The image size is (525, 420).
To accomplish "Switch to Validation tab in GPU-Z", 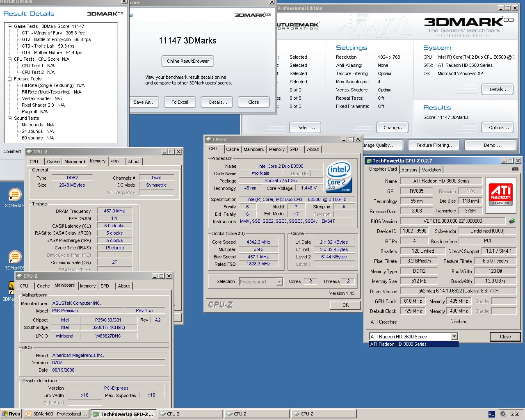I will 431,170.
